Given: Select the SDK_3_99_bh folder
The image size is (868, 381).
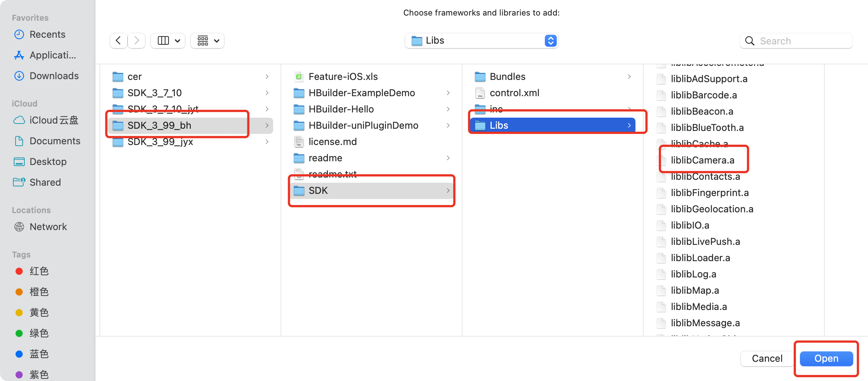Looking at the screenshot, I should click(x=159, y=125).
